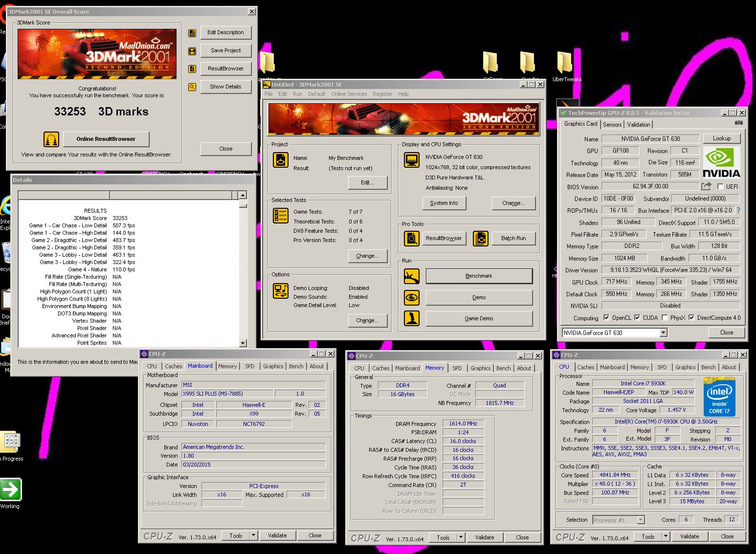This screenshot has height=554, width=756.
Task: Click the GPU-Z BIOS export icon
Action: tap(706, 186)
